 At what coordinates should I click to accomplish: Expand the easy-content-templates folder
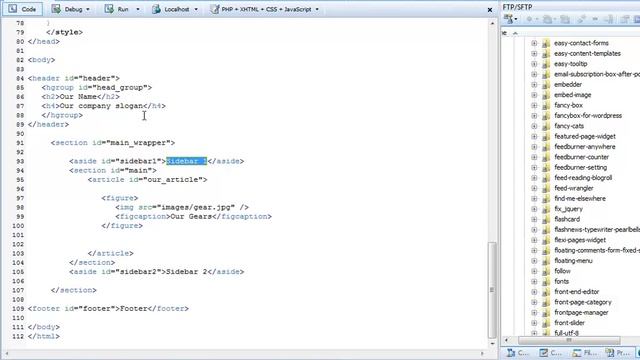534,53
